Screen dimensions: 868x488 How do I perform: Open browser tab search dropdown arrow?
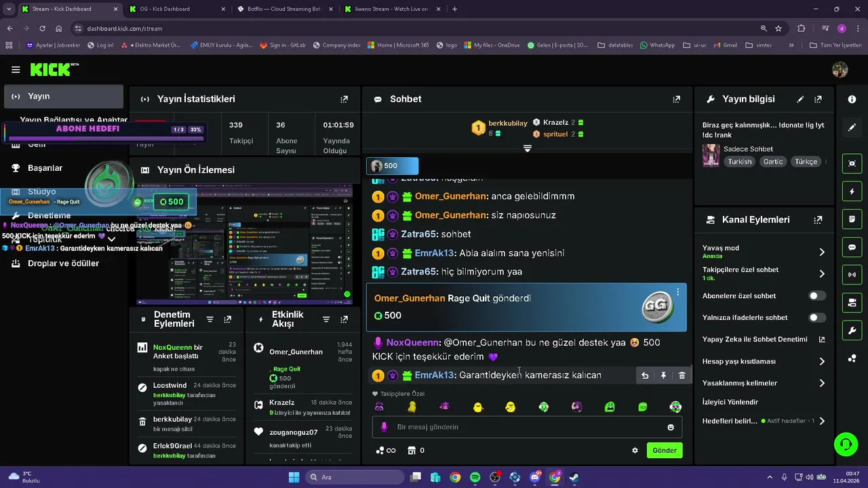coord(8,9)
